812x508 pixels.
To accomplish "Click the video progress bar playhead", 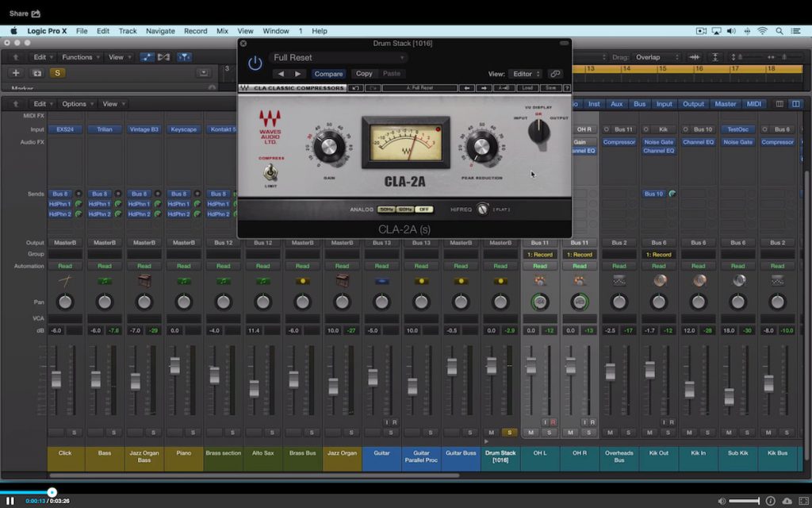I will (52, 492).
